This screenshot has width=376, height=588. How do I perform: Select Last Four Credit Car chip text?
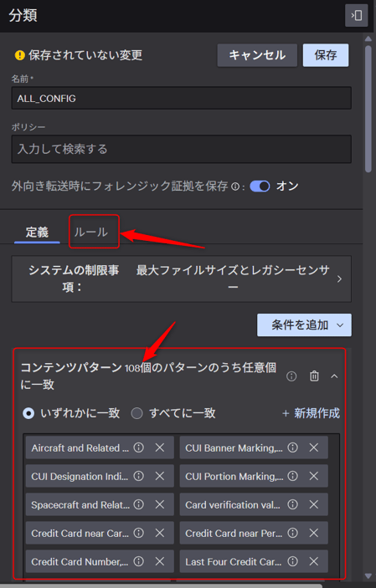pos(234,562)
